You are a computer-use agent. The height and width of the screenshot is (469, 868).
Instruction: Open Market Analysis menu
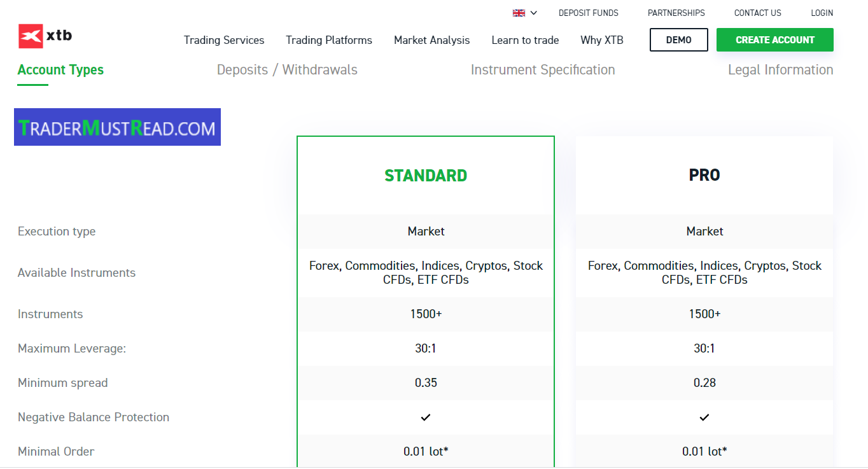431,40
